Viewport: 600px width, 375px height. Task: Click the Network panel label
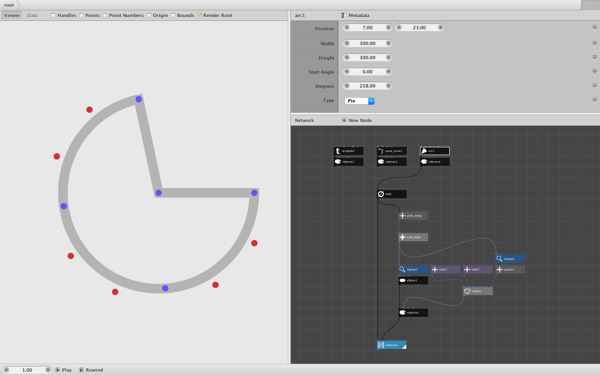pos(304,120)
